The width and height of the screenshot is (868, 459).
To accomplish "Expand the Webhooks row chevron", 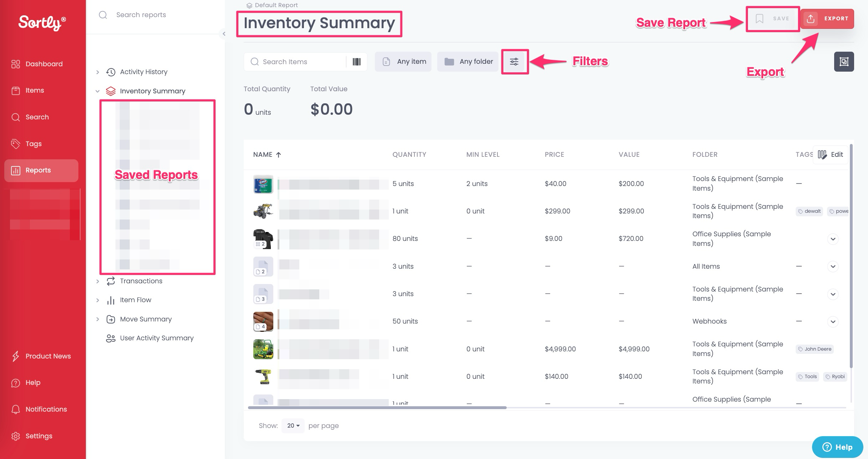I will 833,321.
